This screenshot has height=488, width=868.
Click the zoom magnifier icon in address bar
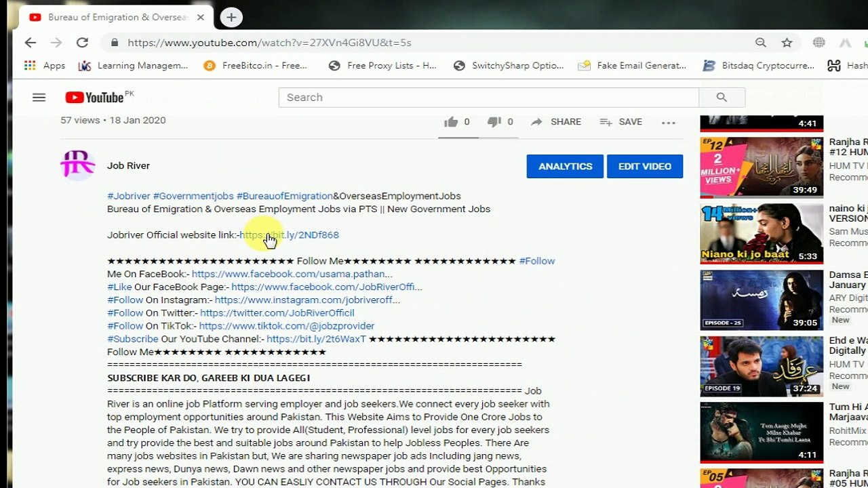point(761,43)
